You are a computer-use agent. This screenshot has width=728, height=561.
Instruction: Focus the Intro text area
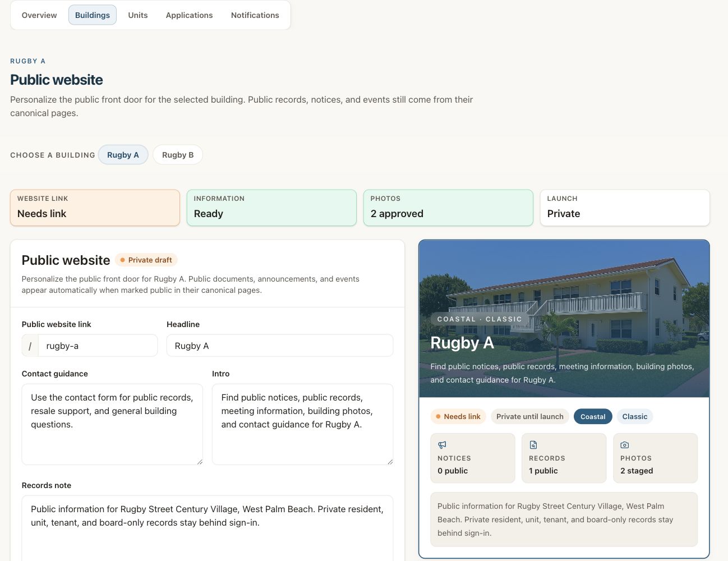click(303, 424)
